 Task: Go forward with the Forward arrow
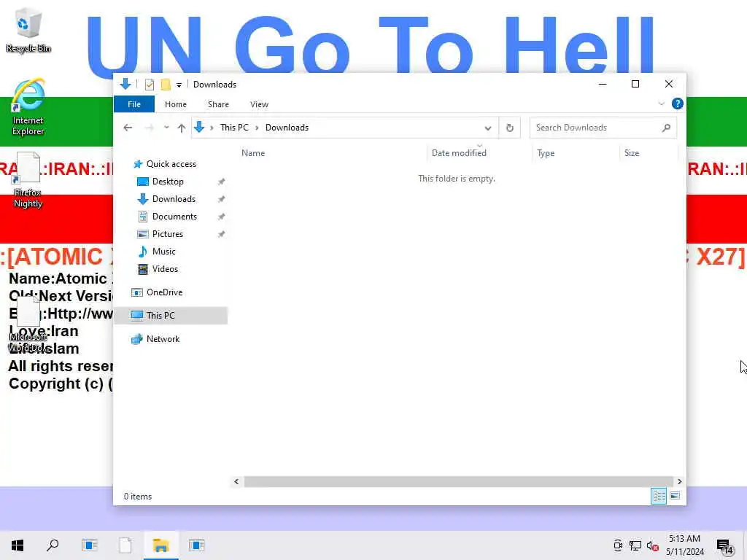(x=149, y=128)
